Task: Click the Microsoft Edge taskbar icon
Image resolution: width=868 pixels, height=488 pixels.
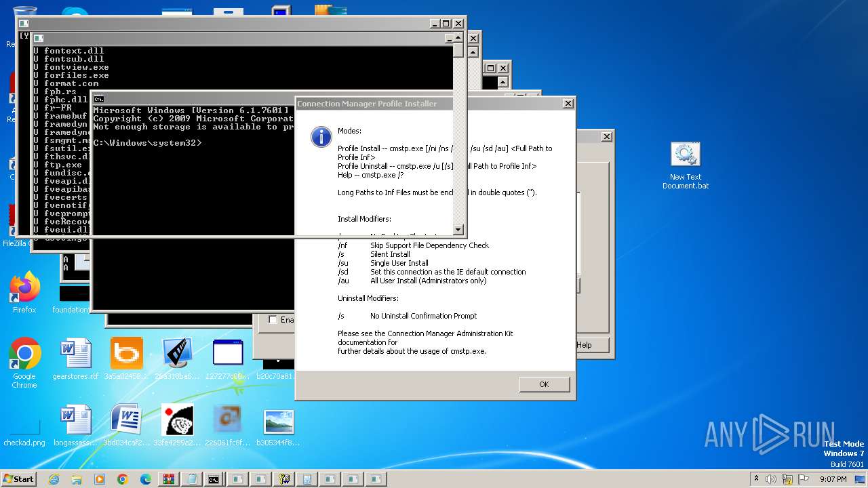Action: (x=145, y=479)
